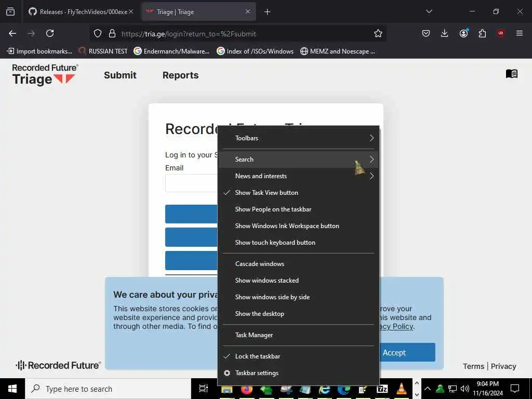Open the Firefox hamburger application menu
Screen dimensions: 532x399
click(x=520, y=33)
